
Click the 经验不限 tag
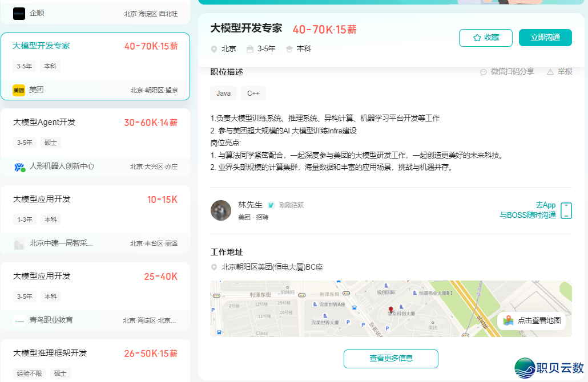[29, 373]
